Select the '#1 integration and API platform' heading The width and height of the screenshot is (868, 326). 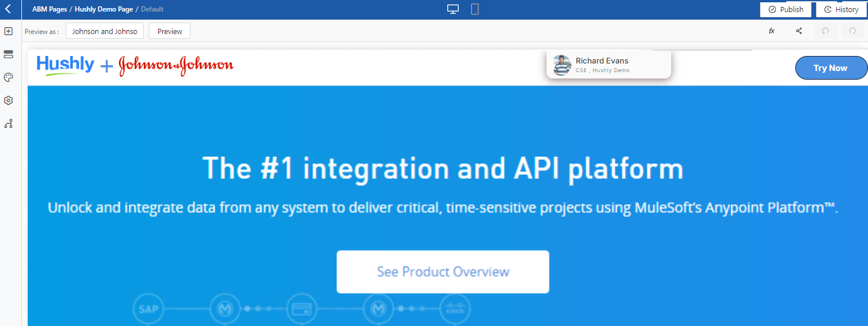(x=443, y=168)
